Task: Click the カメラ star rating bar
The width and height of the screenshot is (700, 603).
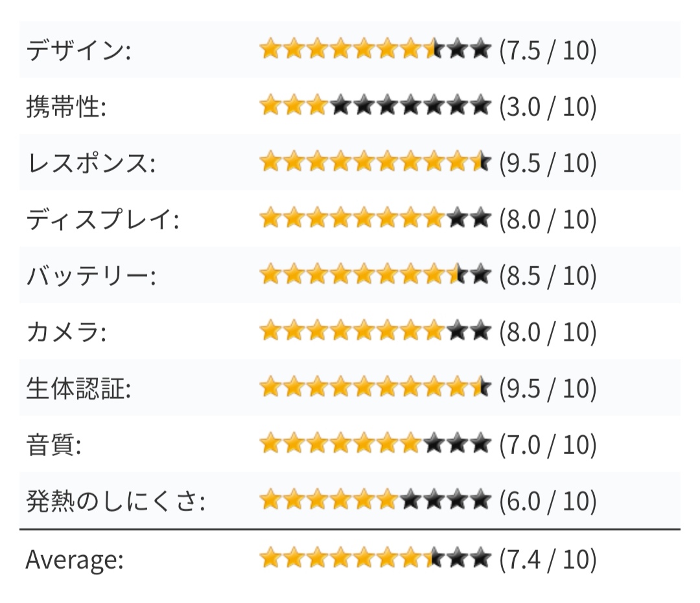Action: (x=375, y=332)
